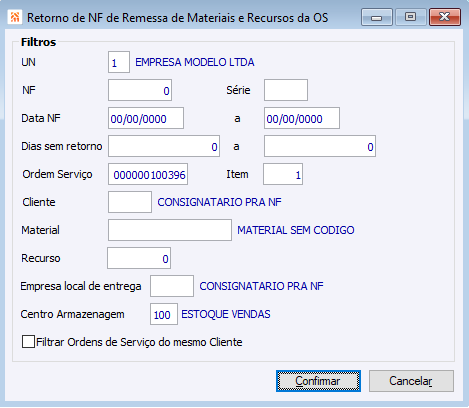Select the NF number field
469x408 pixels.
[x=140, y=90]
